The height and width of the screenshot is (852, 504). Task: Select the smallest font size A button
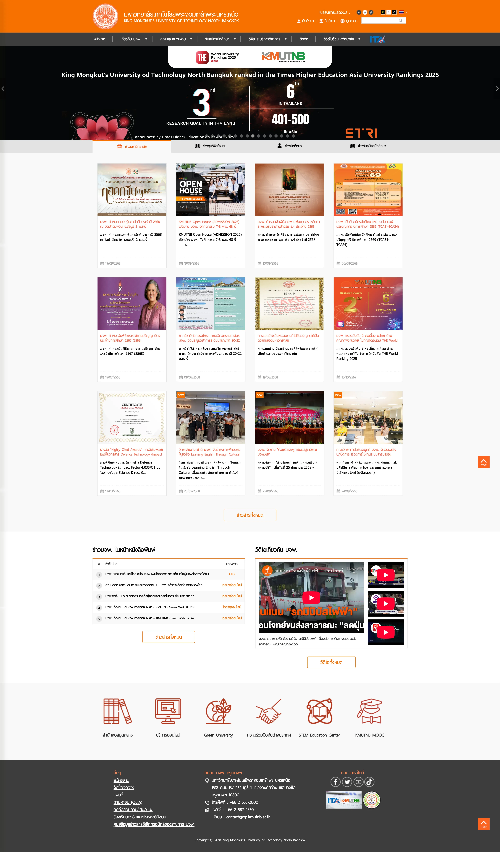click(x=359, y=12)
